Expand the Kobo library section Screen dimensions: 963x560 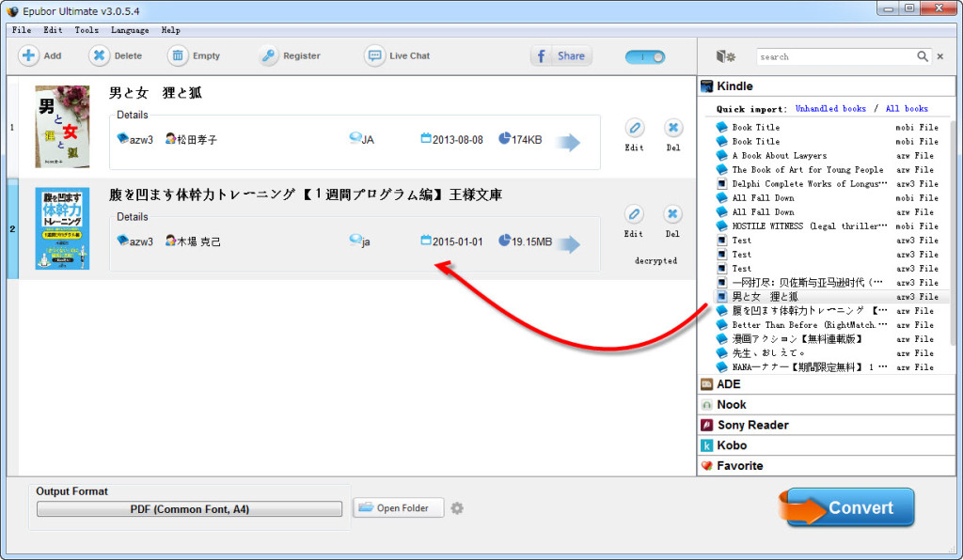pos(827,445)
